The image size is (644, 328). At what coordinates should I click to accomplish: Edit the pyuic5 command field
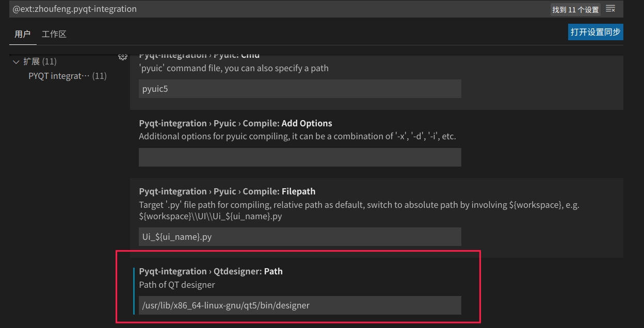300,89
